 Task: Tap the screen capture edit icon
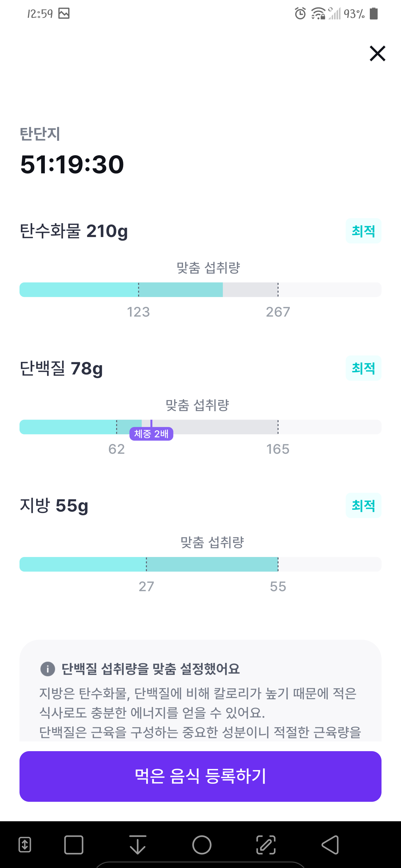coord(266,845)
